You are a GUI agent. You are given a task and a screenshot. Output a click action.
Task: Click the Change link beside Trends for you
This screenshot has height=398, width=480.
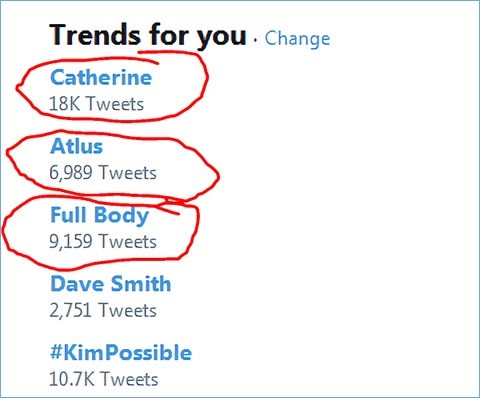tap(297, 39)
